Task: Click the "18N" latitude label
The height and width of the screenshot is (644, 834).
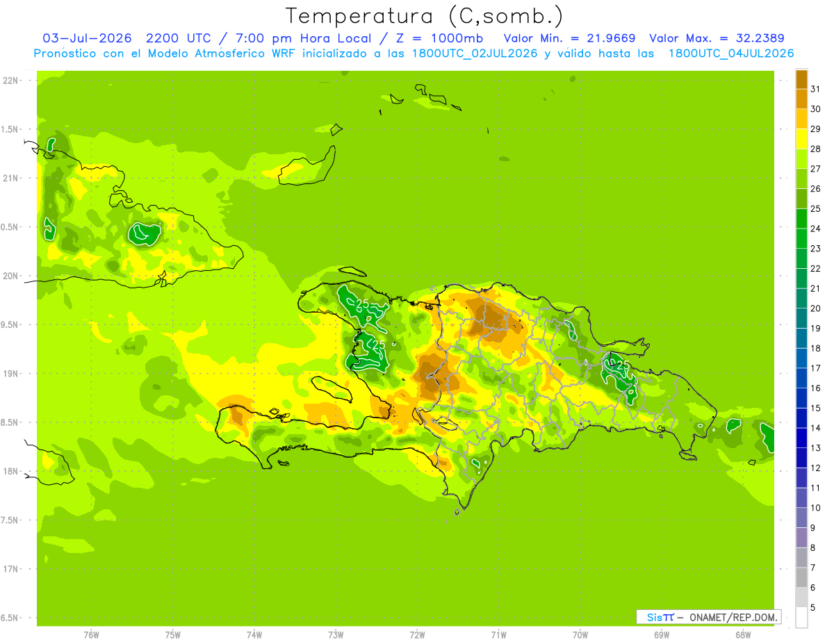Action: click(x=10, y=471)
